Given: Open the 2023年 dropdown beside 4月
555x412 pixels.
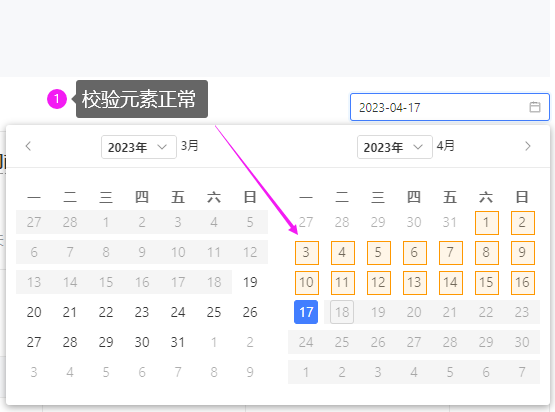Looking at the screenshot, I should coord(395,147).
